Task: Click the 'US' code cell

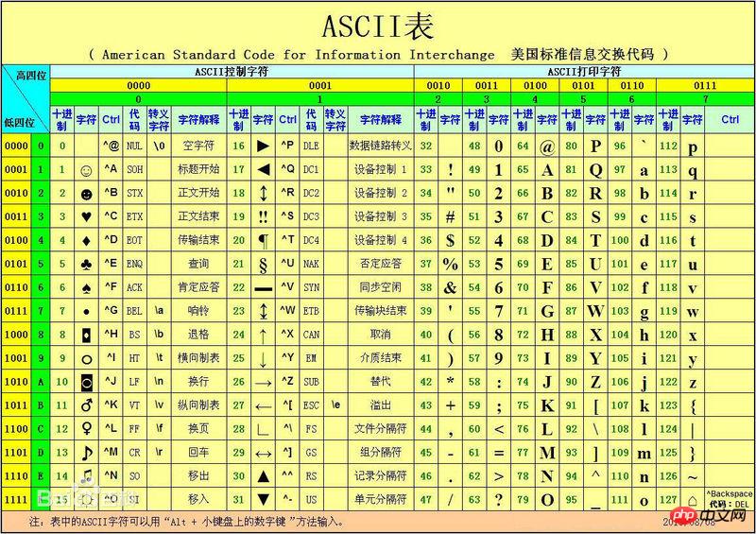Action: click(312, 499)
